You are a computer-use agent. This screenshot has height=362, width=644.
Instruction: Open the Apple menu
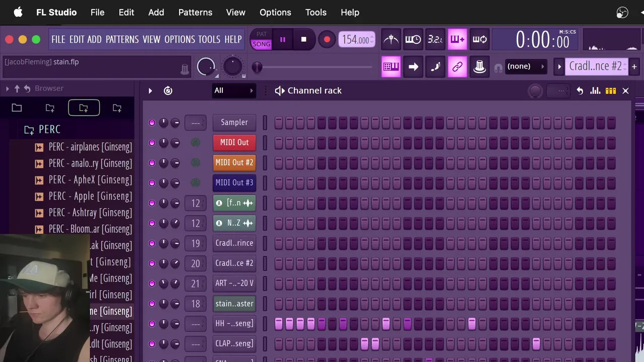[x=18, y=13]
